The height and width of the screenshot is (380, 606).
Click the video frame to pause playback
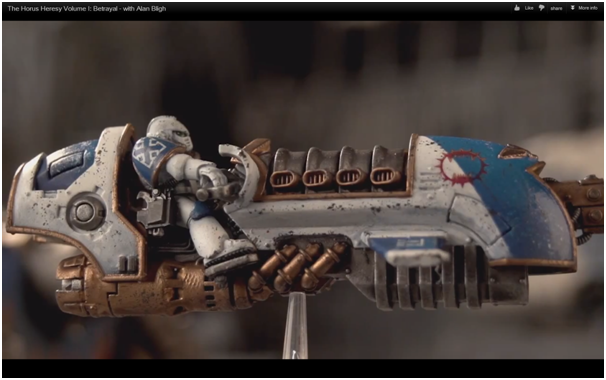[303, 190]
